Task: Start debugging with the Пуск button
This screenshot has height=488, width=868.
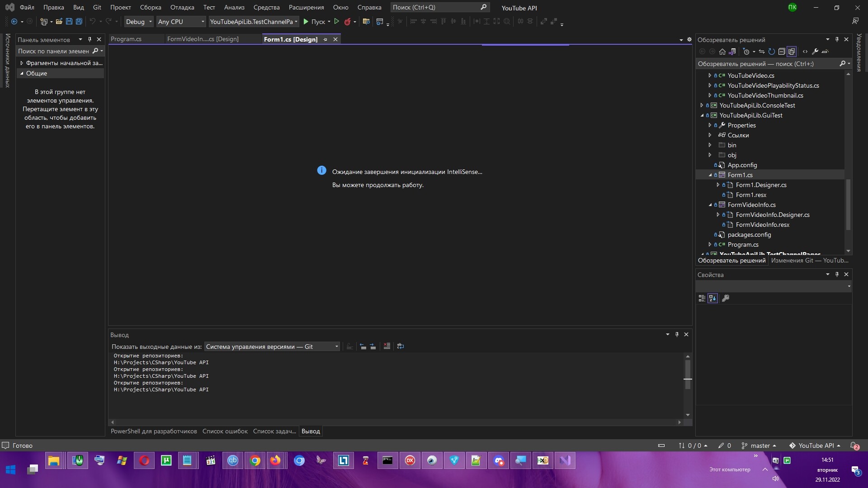Action: coord(314,21)
